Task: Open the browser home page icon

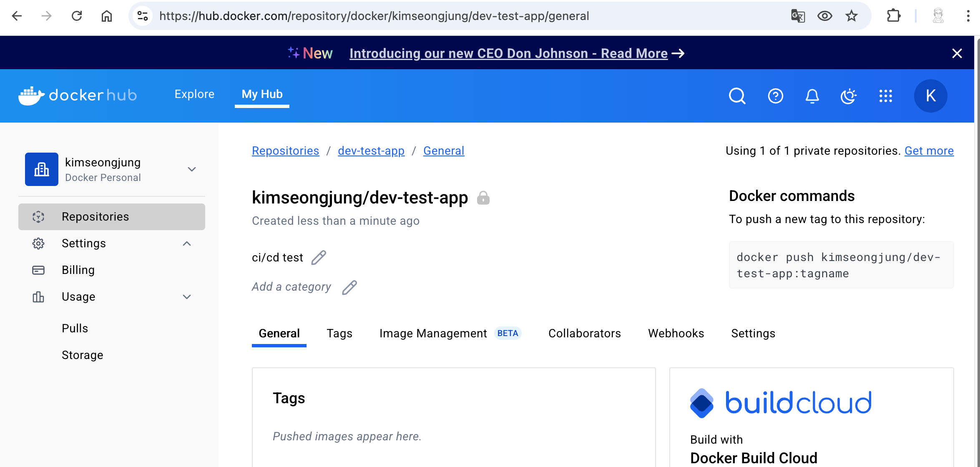Action: coord(107,16)
